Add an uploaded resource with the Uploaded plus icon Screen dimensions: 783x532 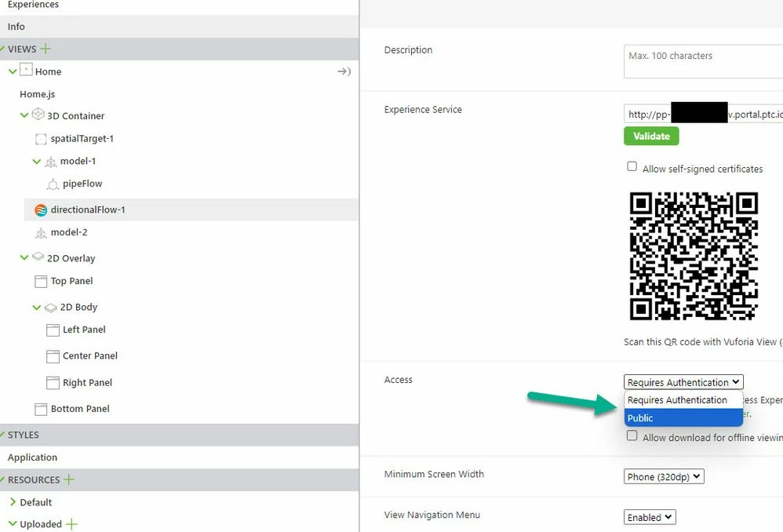[71, 524]
